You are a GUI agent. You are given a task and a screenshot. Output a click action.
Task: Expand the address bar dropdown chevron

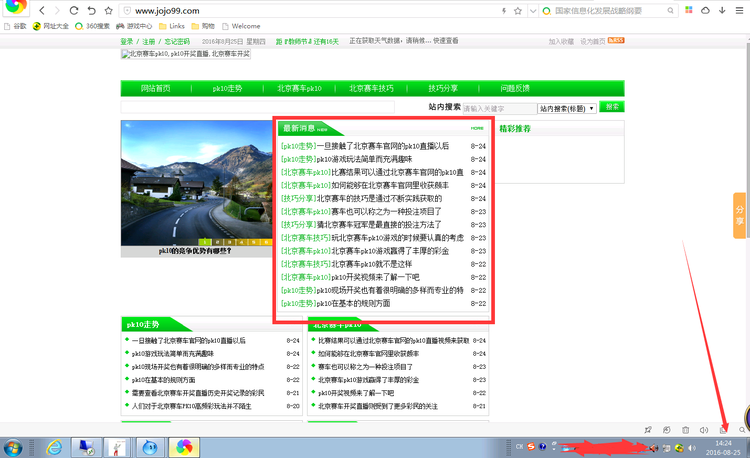tap(532, 11)
